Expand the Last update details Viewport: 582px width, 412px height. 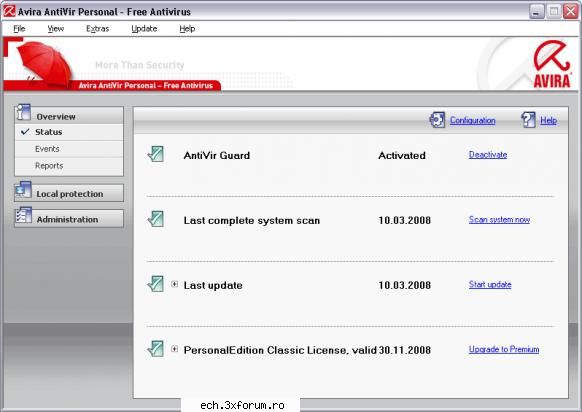coord(174,284)
